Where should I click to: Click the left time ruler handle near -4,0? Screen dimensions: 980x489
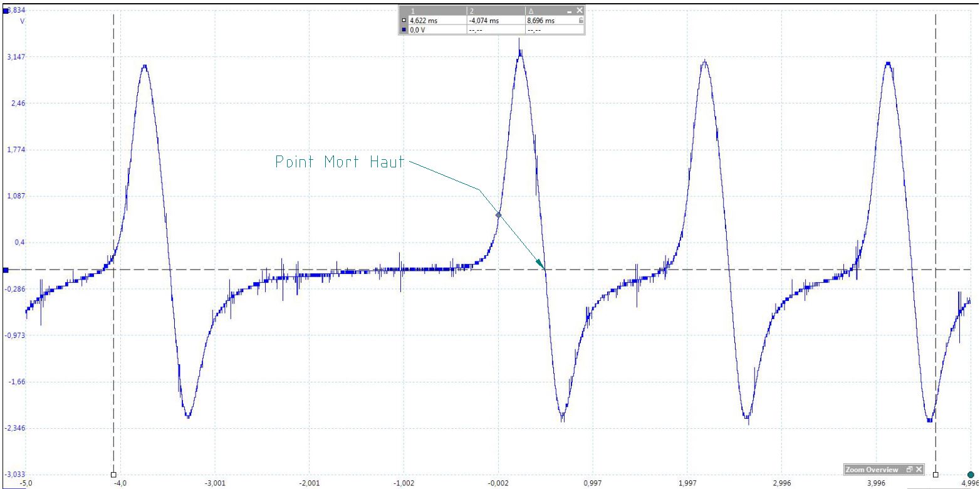pyautogui.click(x=113, y=475)
